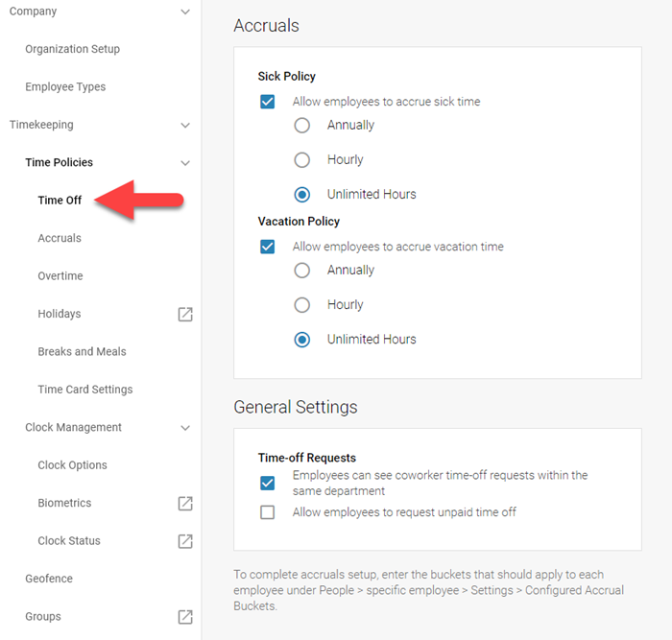672x640 pixels.
Task: Collapse the Company section chevron
Action: click(185, 12)
